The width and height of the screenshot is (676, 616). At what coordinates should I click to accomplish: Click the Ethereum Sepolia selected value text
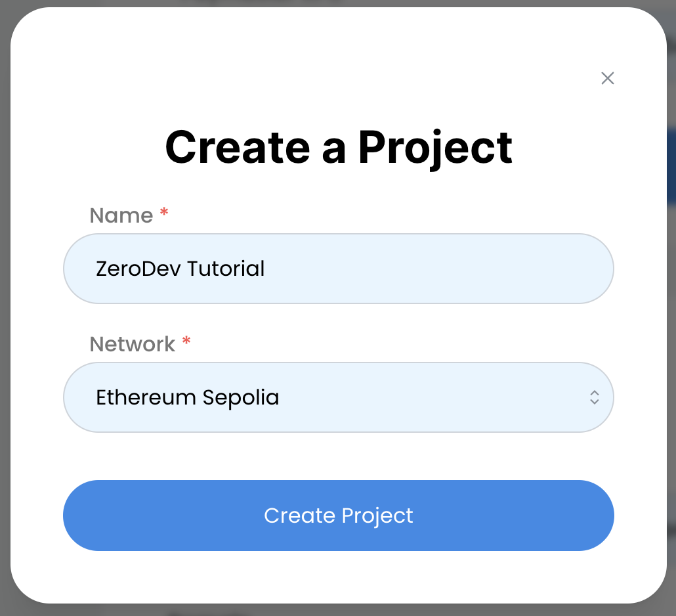point(187,397)
